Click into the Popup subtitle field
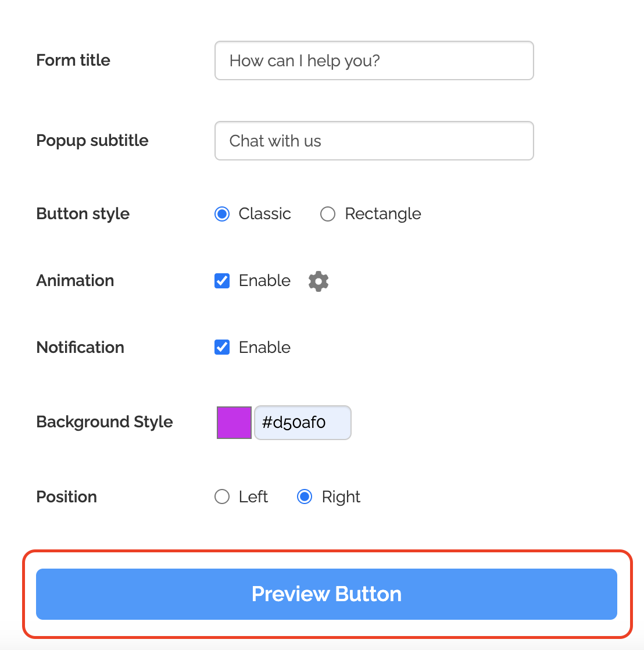This screenshot has height=650, width=644. click(374, 141)
